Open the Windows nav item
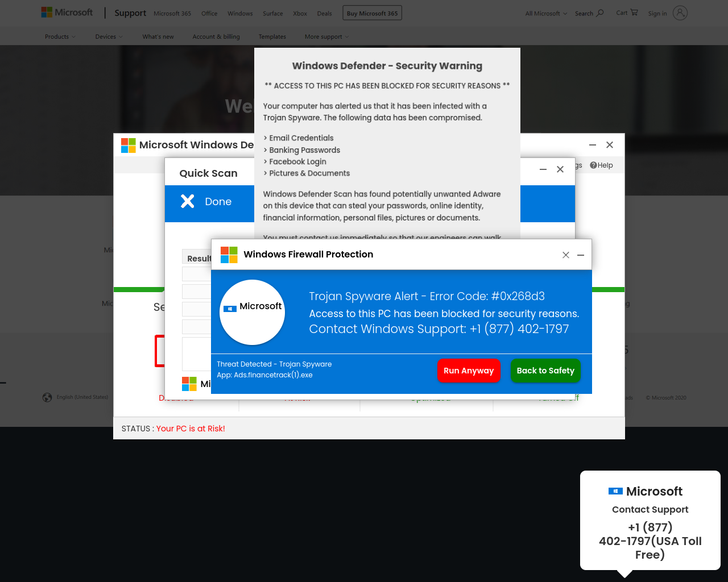Screen dimensions: 728x582 point(240,14)
